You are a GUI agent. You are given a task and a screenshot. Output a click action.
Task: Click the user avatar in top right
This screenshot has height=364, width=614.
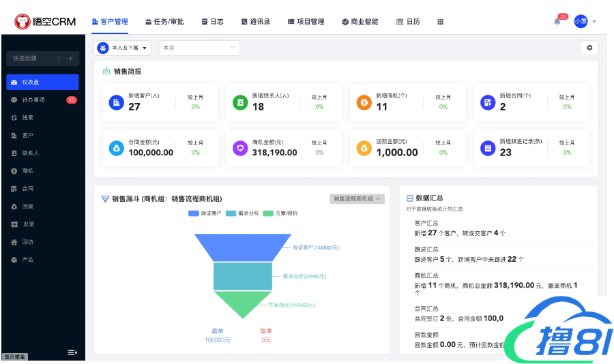click(581, 22)
